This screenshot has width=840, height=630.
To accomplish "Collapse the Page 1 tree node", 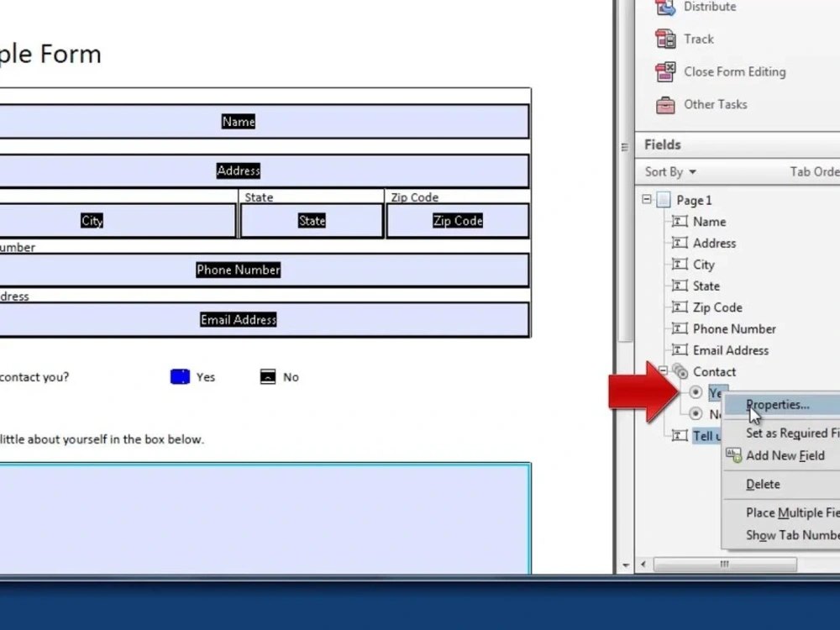I will click(646, 199).
